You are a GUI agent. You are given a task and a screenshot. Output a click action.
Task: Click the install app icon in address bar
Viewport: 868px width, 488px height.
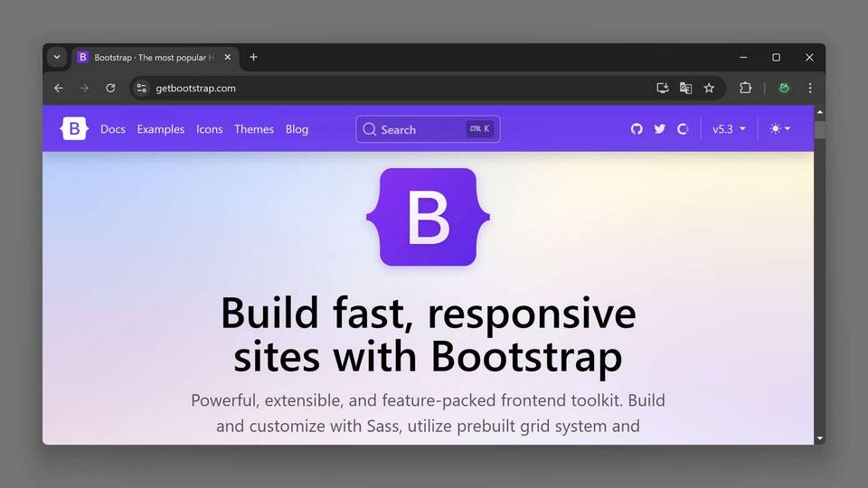(662, 88)
